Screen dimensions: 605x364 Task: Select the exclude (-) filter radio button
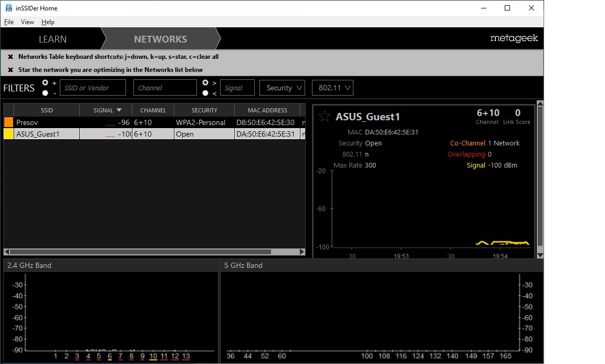46,93
